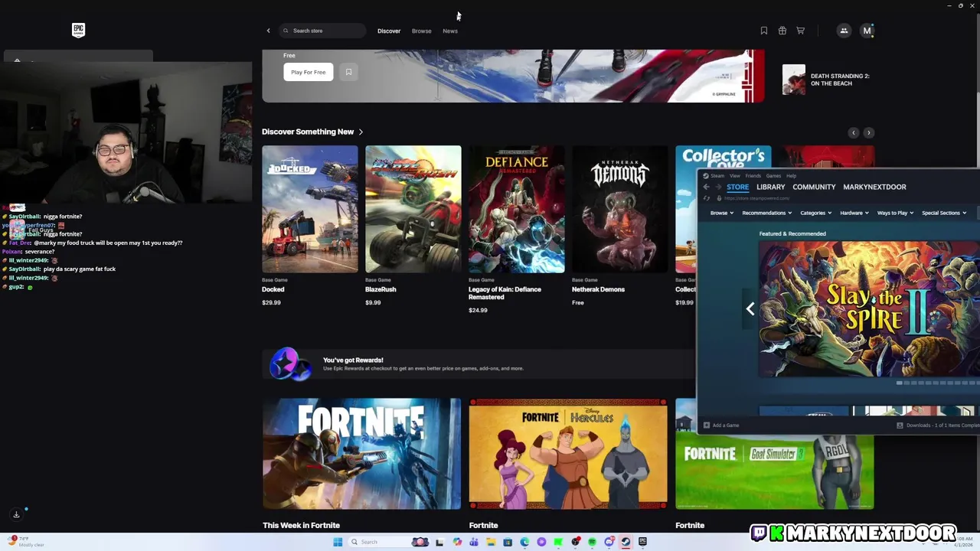Expand the Special Sections dropdown
The width and height of the screenshot is (980, 551).
[944, 213]
